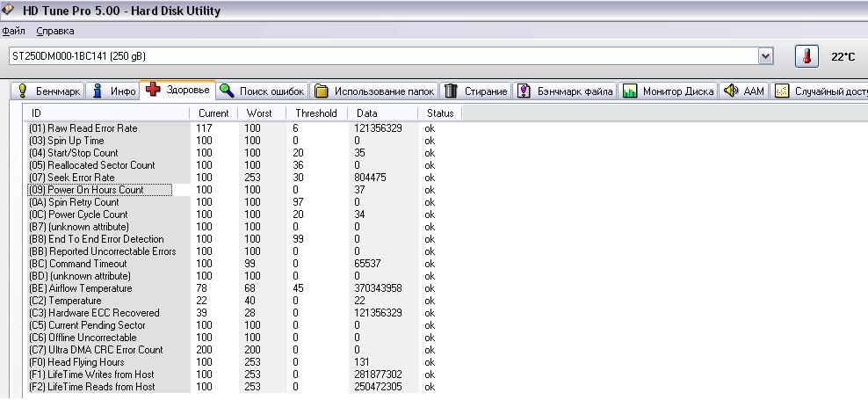The image size is (868, 400).
Task: Open the Справка menu
Action: click(55, 31)
